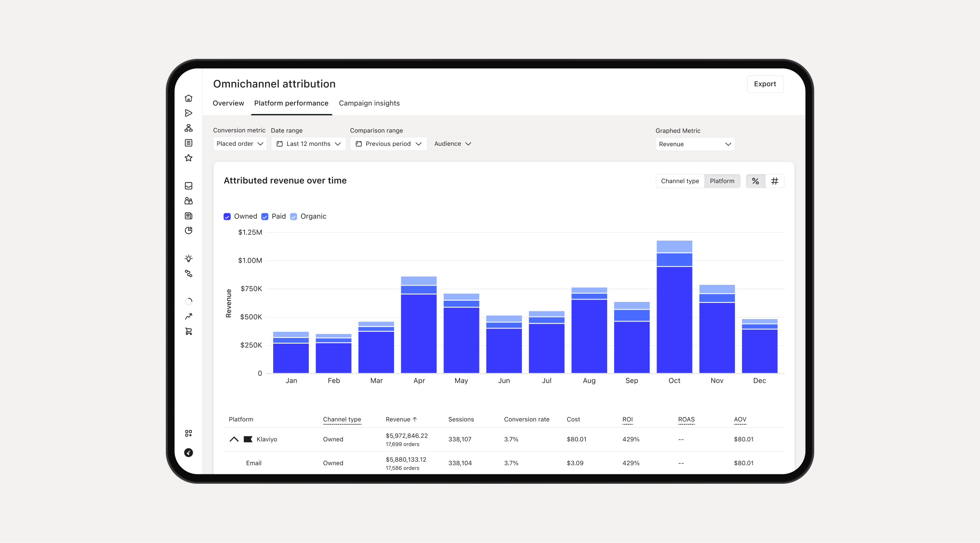
Task: Open the lightbulb insights sidebar icon
Action: click(188, 259)
